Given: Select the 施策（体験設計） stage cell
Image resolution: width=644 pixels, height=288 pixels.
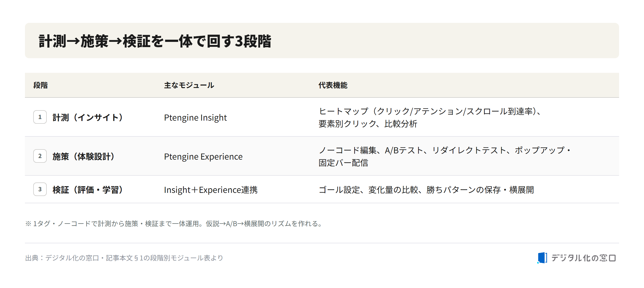Looking at the screenshot, I should [83, 156].
